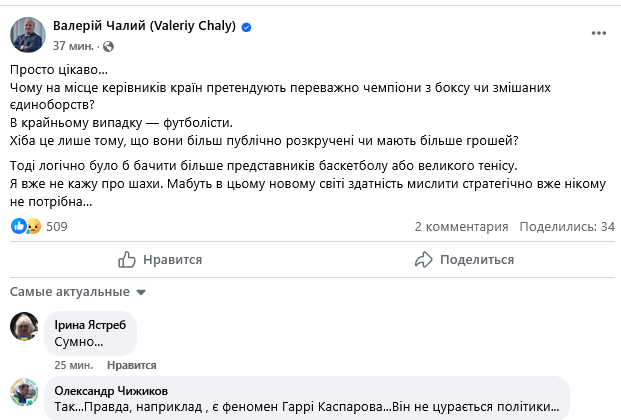Viewport: 621px width, 420px height.
Task: View the 509 reactions count
Action: coord(56,227)
